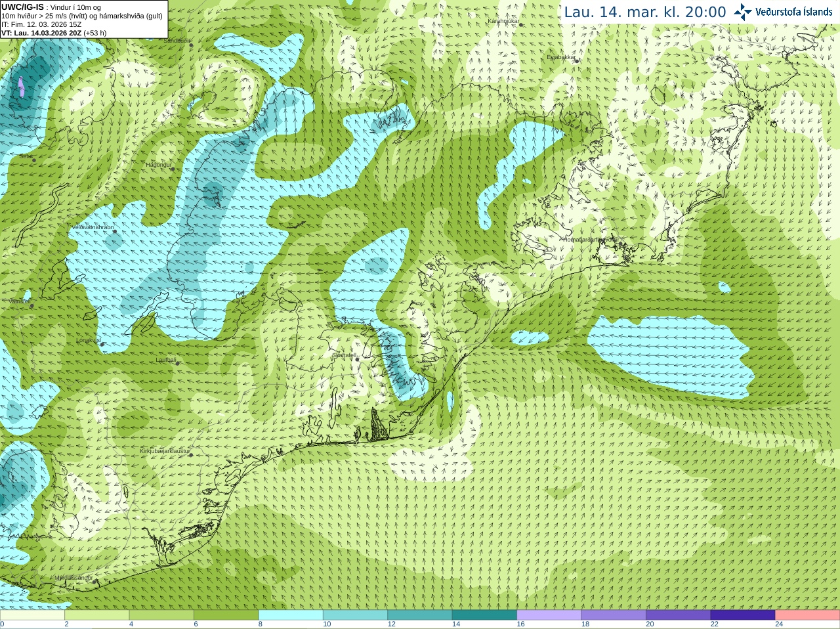Click the Veðurstofa Íslands logo icon

point(743,12)
